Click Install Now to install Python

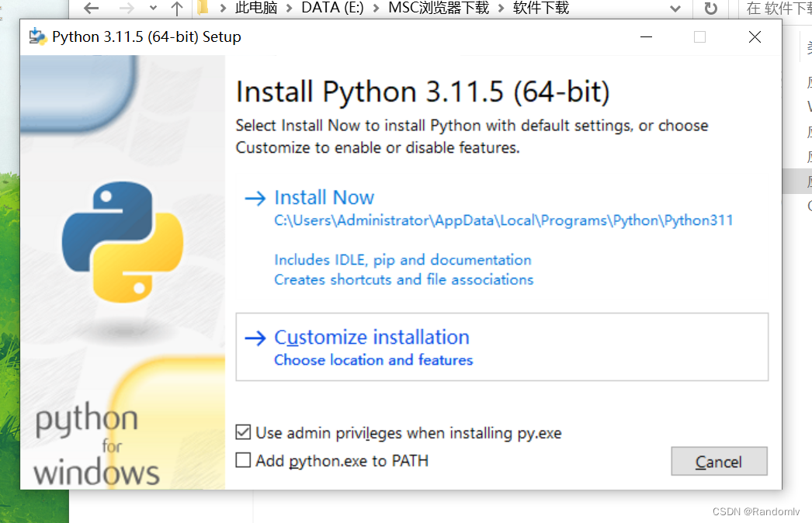(324, 198)
